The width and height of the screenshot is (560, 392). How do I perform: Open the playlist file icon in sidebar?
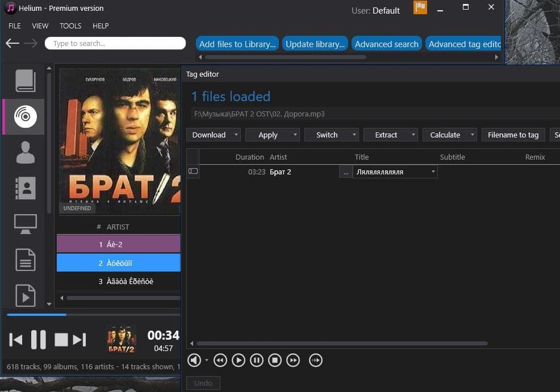pyautogui.click(x=26, y=295)
